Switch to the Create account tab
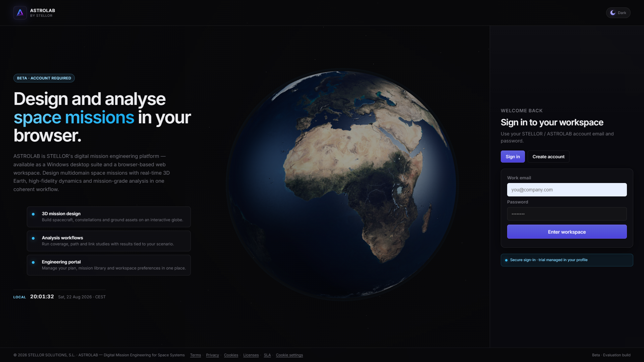 (548, 157)
